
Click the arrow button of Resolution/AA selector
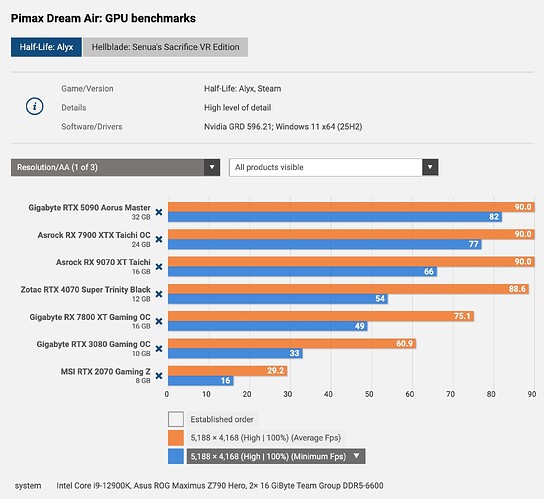tap(212, 167)
